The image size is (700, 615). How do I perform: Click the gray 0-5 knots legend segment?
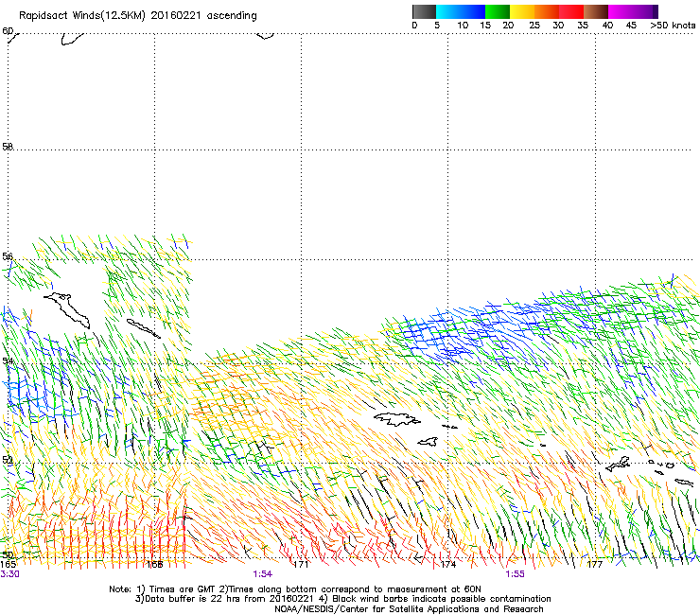pyautogui.click(x=424, y=11)
